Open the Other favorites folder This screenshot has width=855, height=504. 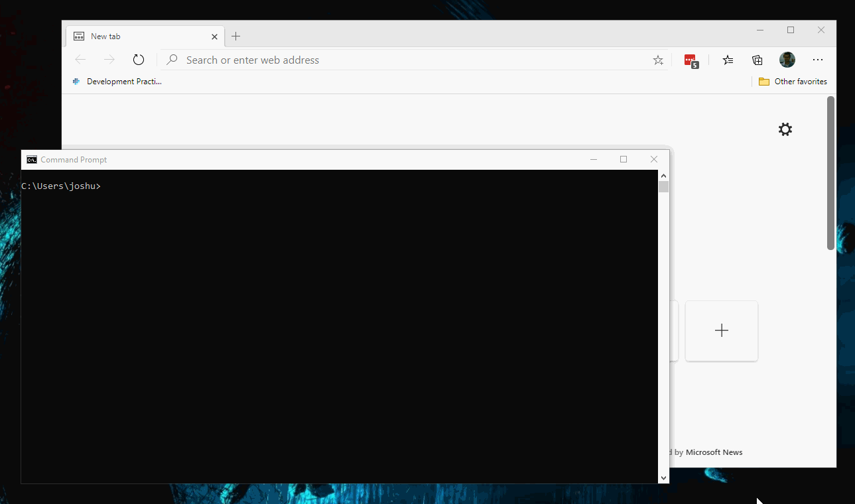click(793, 81)
